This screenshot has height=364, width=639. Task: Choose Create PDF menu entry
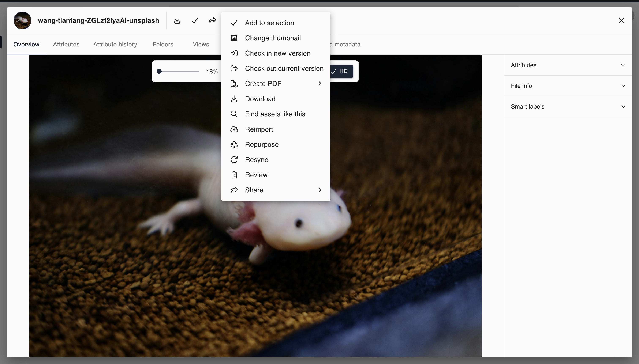(x=276, y=84)
